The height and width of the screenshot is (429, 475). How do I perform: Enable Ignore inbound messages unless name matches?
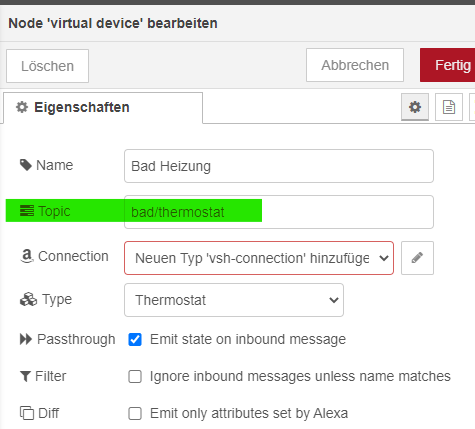click(135, 377)
